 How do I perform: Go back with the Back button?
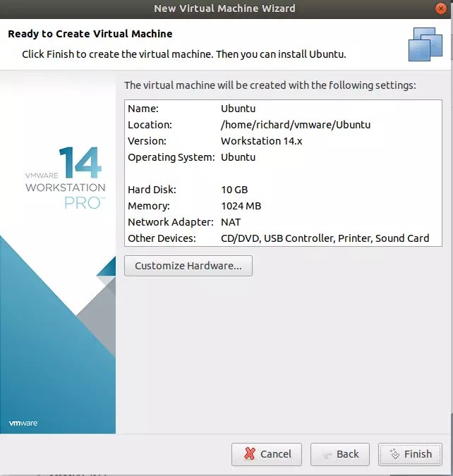click(339, 454)
